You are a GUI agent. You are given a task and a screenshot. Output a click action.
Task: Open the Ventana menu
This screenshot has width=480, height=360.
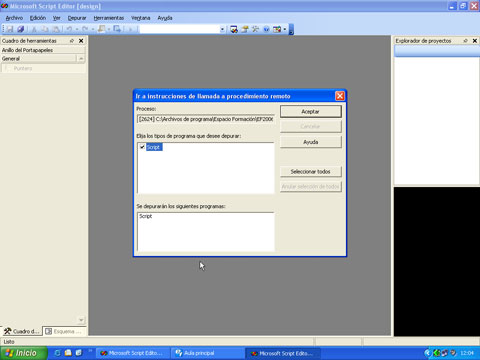click(141, 18)
